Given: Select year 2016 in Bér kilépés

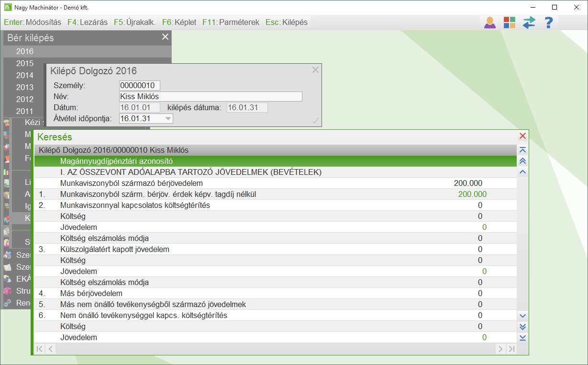Looking at the screenshot, I should (87, 51).
